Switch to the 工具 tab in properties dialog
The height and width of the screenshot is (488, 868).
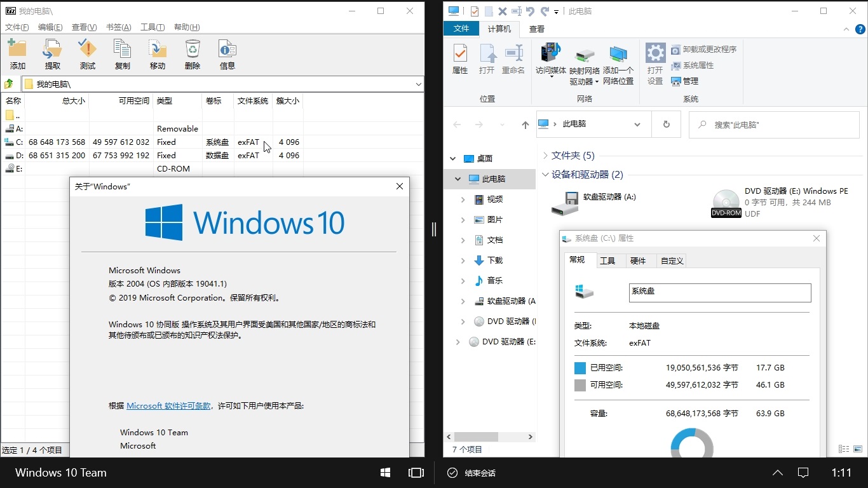point(607,261)
